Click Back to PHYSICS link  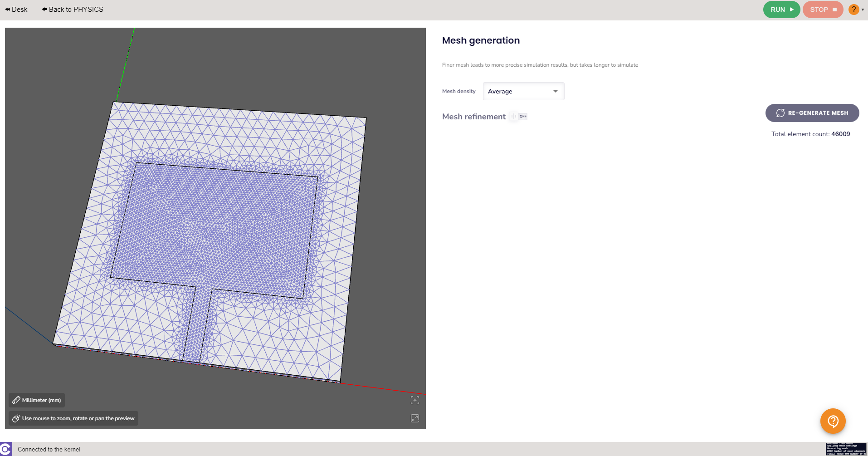pyautogui.click(x=73, y=10)
